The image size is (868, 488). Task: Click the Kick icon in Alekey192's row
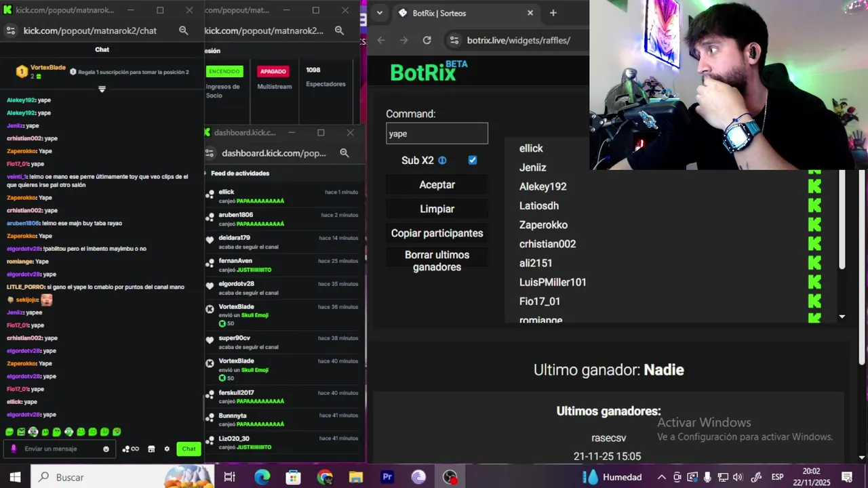814,186
